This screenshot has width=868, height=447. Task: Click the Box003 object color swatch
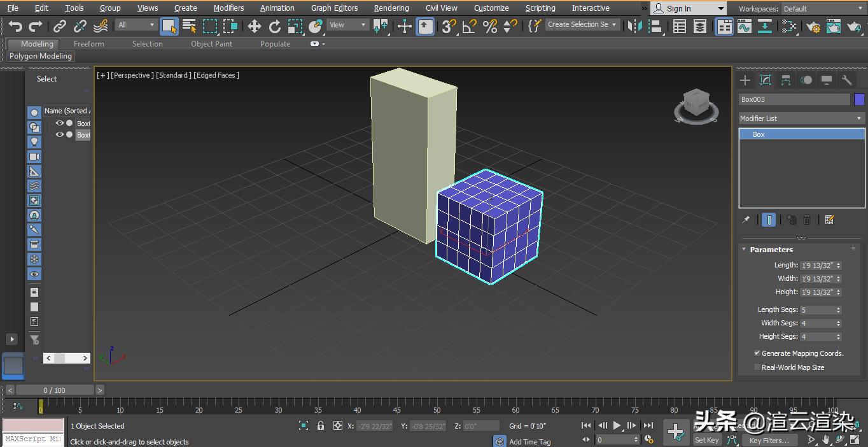point(860,99)
